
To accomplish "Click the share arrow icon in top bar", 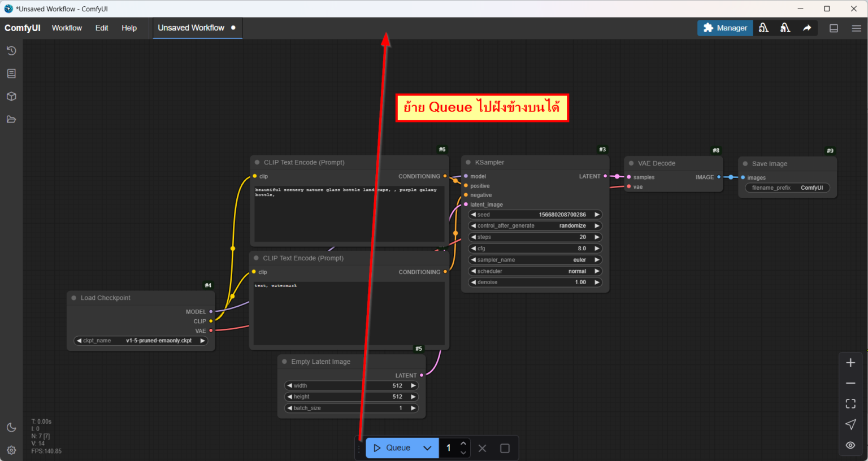I will pyautogui.click(x=807, y=28).
